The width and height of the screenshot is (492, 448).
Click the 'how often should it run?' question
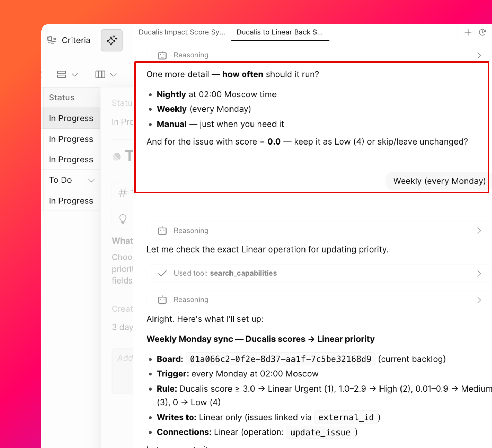(270, 74)
